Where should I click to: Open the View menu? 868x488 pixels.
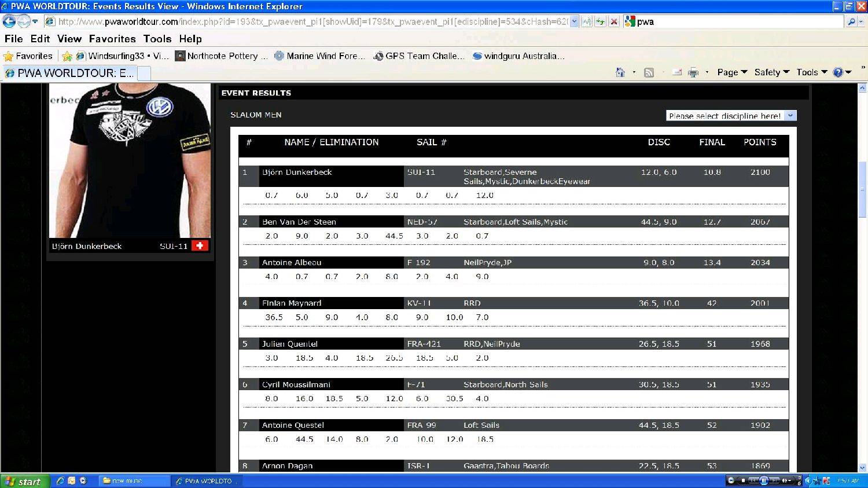click(69, 39)
